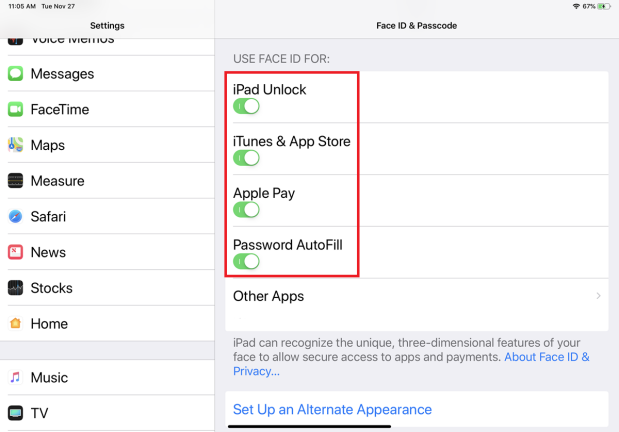The image size is (619, 432).
Task: Tap the Maps icon in the sidebar
Action: coord(15,145)
